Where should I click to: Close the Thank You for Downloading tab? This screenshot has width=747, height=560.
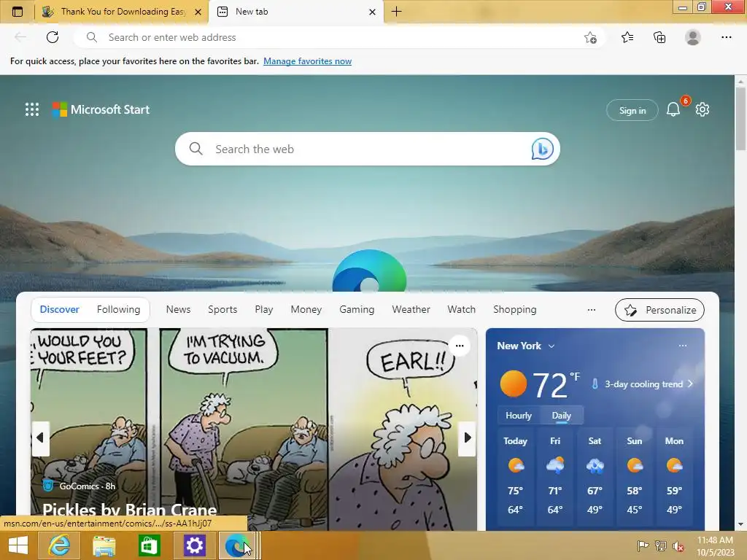pyautogui.click(x=198, y=12)
